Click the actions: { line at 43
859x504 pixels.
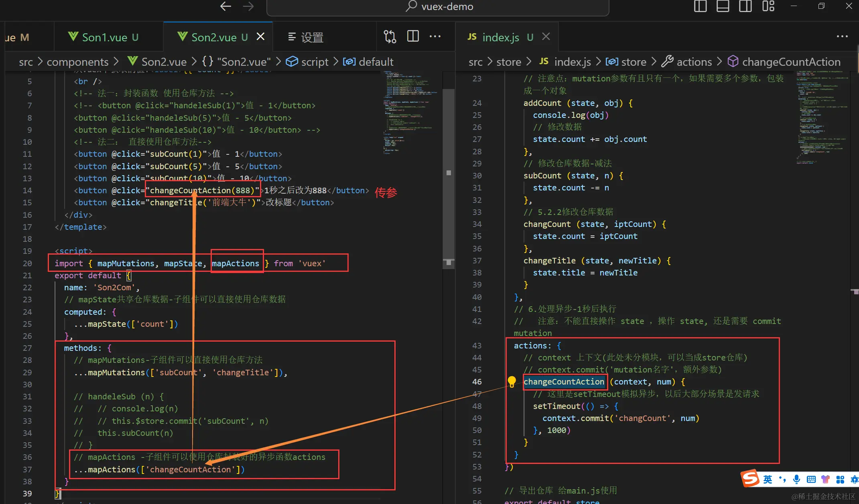pos(537,345)
